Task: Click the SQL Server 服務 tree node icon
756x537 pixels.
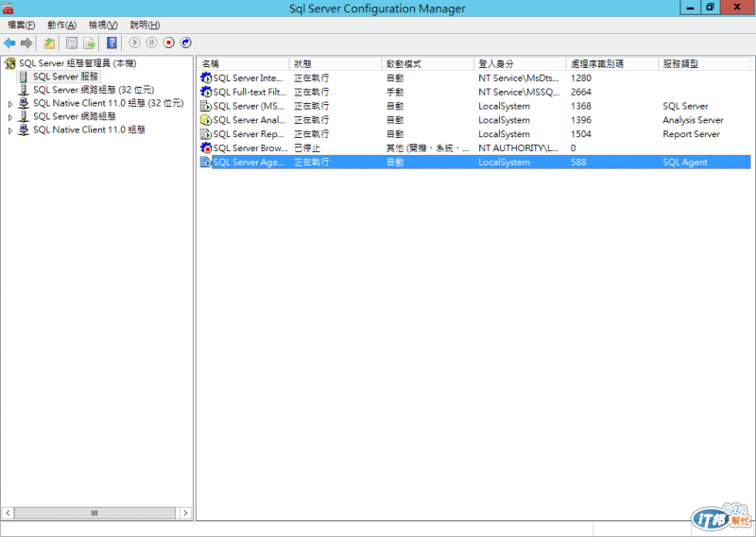Action: tap(23, 77)
